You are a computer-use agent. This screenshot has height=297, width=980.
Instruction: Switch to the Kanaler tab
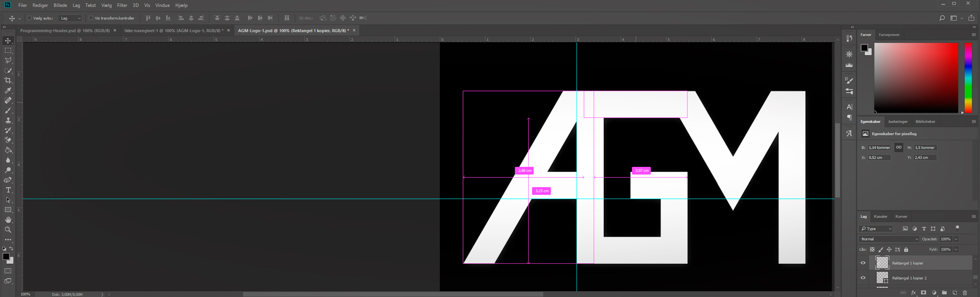pyautogui.click(x=880, y=216)
